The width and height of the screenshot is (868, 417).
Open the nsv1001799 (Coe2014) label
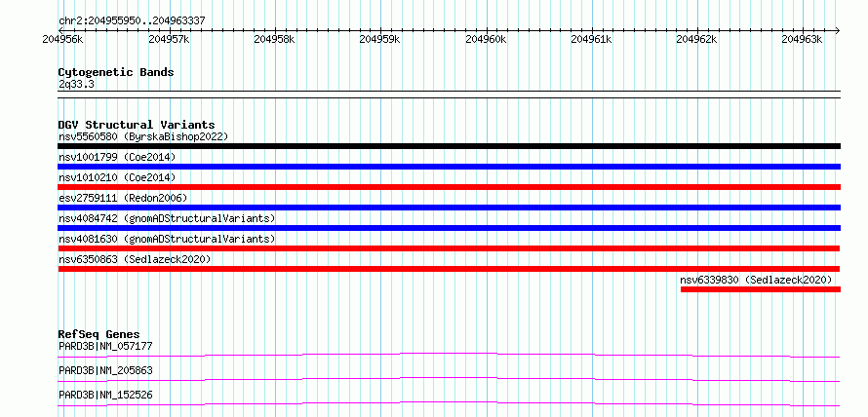coord(117,157)
